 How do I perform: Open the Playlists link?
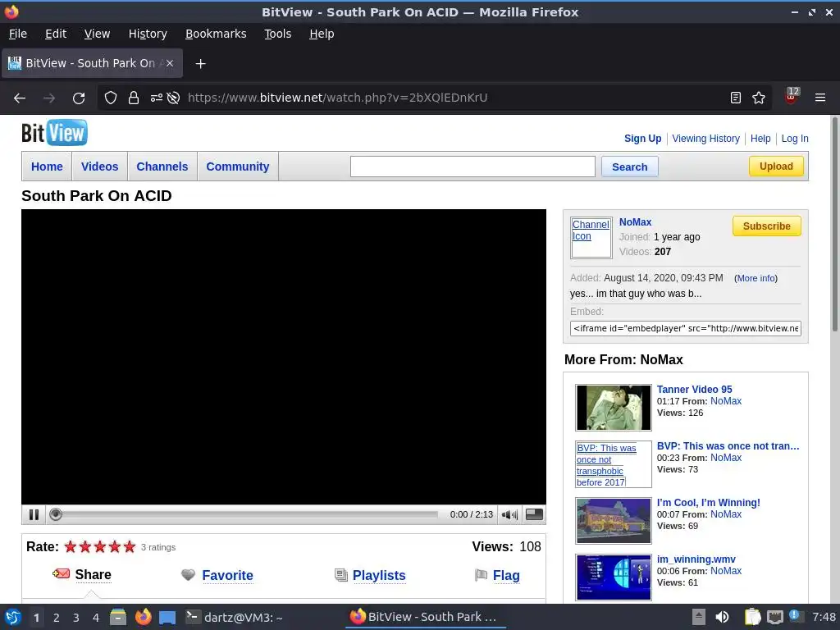click(379, 575)
